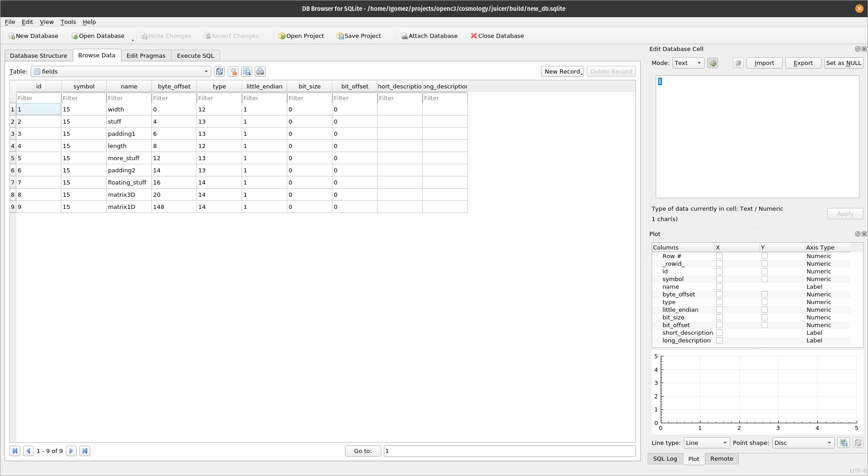Viewport: 868px width, 476px height.
Task: Check Y axis box for Row #
Action: (765, 256)
